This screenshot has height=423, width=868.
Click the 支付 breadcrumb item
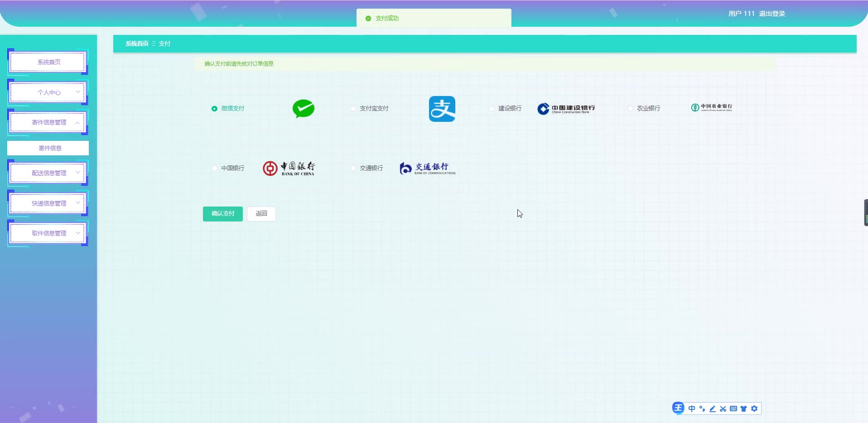[x=164, y=43]
